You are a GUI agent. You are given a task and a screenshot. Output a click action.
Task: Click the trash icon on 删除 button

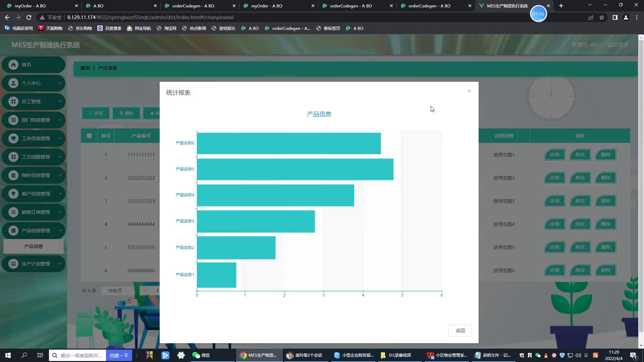pos(121,113)
